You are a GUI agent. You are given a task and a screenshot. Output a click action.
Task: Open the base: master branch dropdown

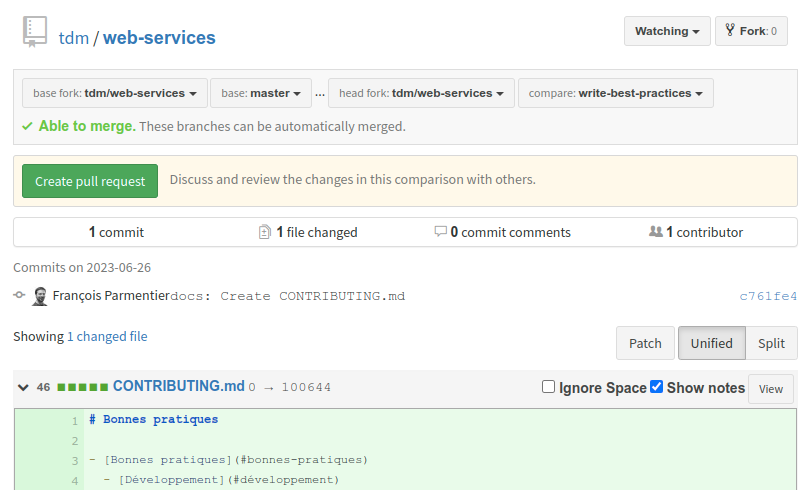261,93
